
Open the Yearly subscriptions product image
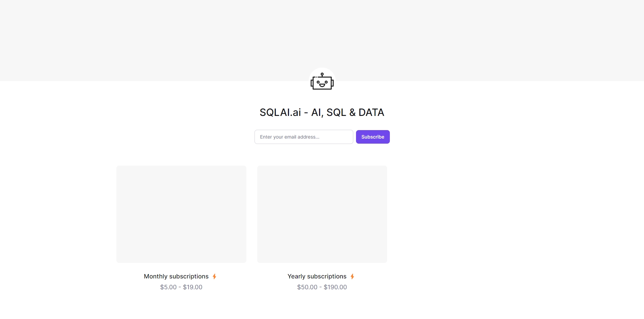pos(322,214)
